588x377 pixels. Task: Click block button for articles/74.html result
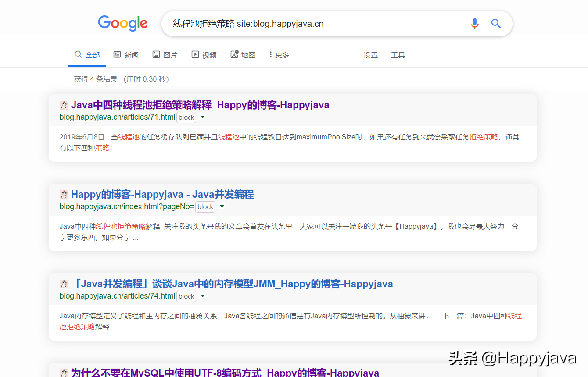tap(186, 296)
